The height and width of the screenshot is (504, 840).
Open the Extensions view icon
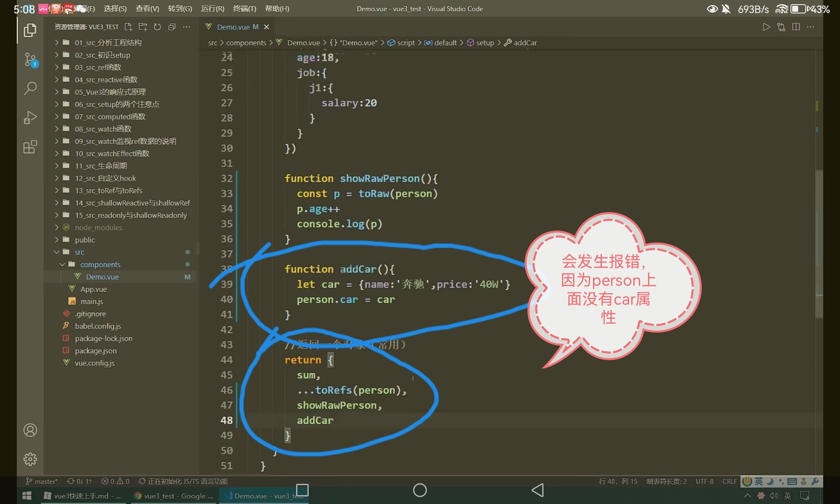pyautogui.click(x=30, y=147)
